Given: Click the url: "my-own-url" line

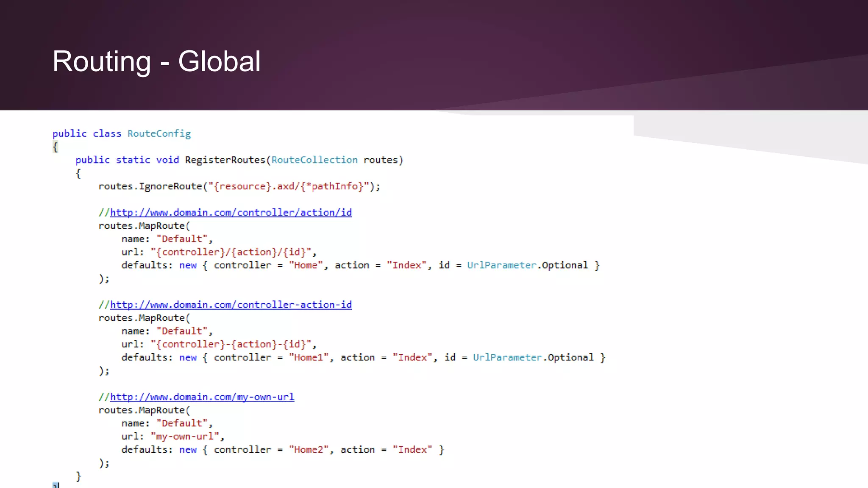Looking at the screenshot, I should [173, 437].
